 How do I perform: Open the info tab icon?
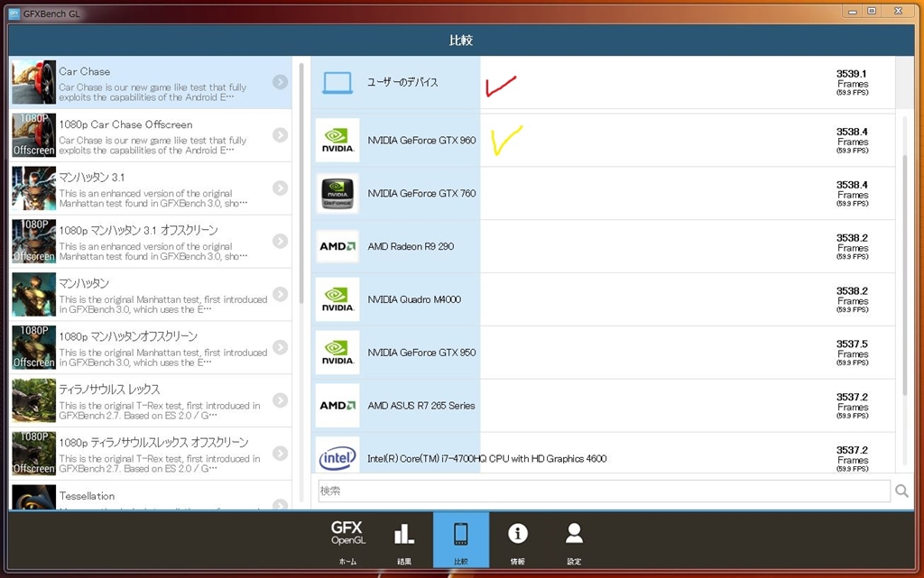click(517, 540)
